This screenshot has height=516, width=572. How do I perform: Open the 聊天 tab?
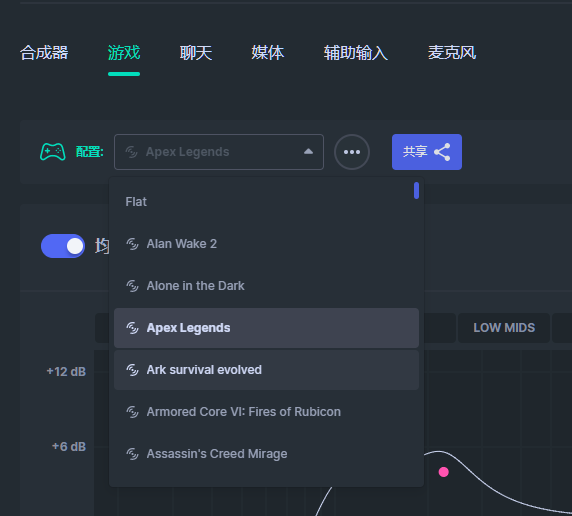(x=196, y=53)
